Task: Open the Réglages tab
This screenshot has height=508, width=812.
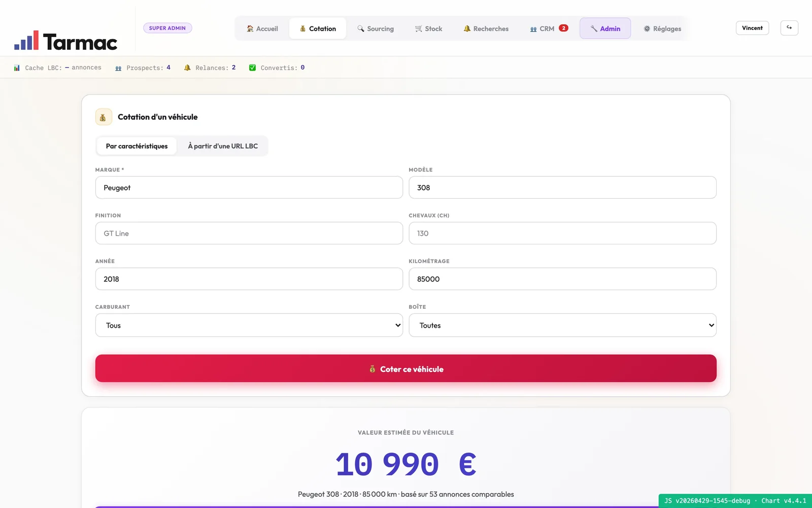Action: coord(662,28)
